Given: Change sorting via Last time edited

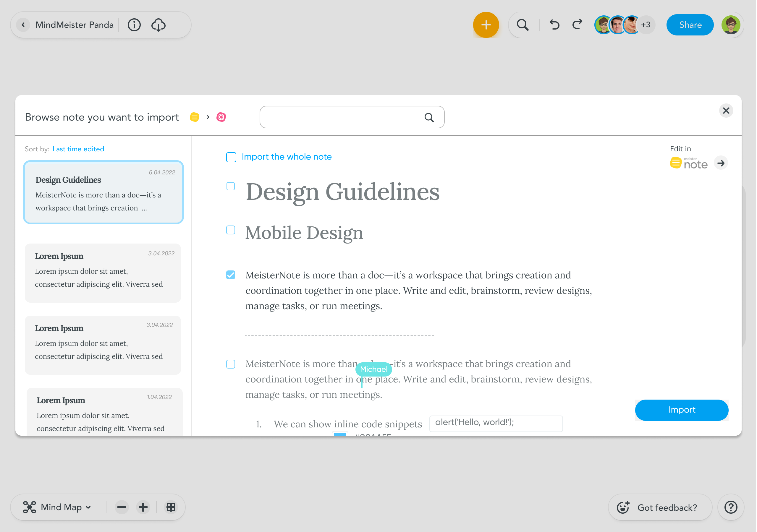Looking at the screenshot, I should tap(78, 149).
